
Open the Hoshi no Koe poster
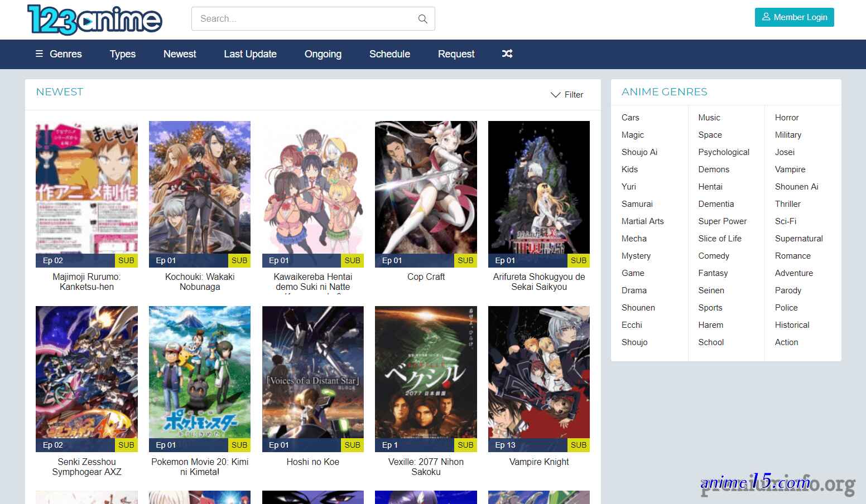pyautogui.click(x=313, y=379)
